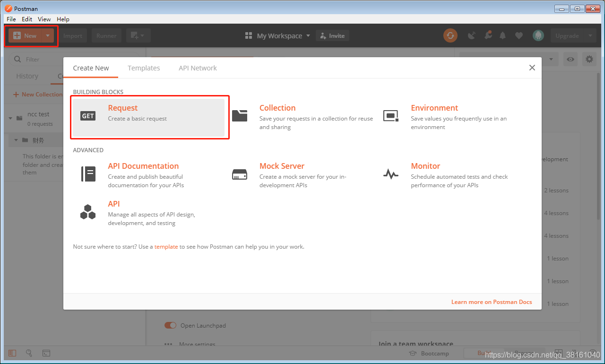
Task: Click the API hexagons icon
Action: coord(88,212)
